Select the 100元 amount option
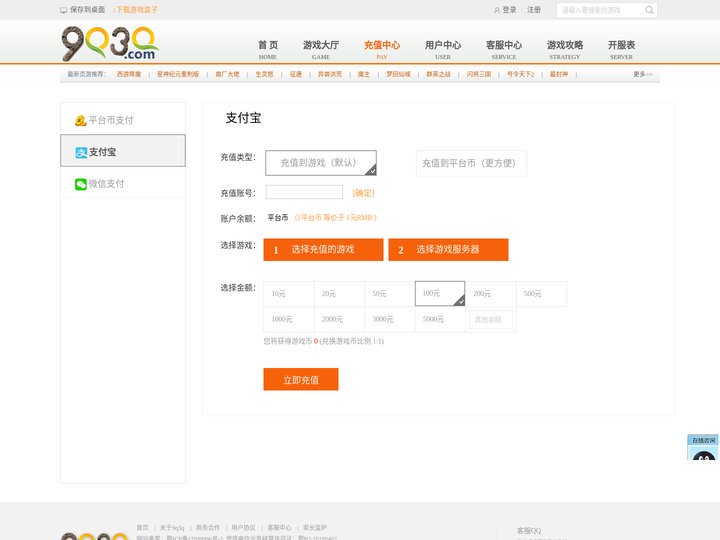The image size is (720, 540). pyautogui.click(x=440, y=293)
